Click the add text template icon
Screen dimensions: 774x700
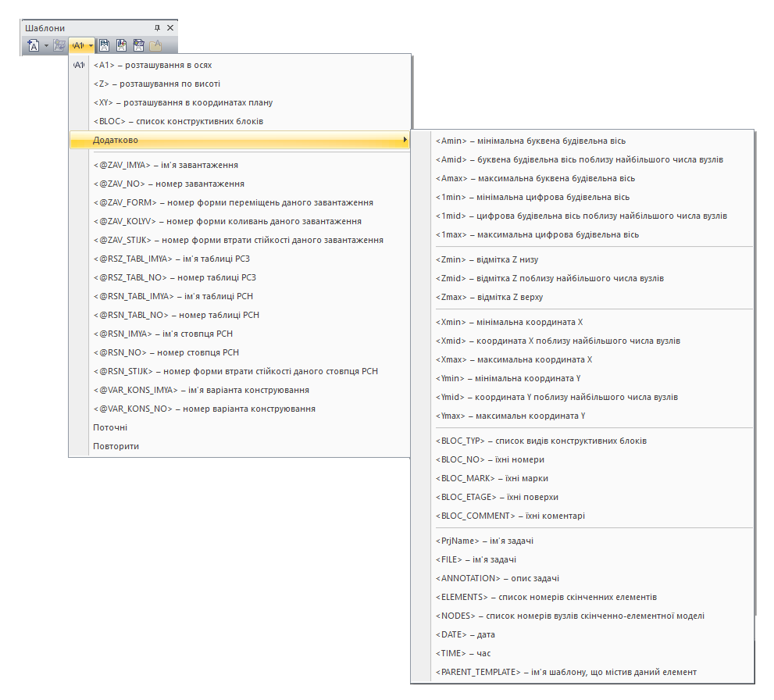34,46
